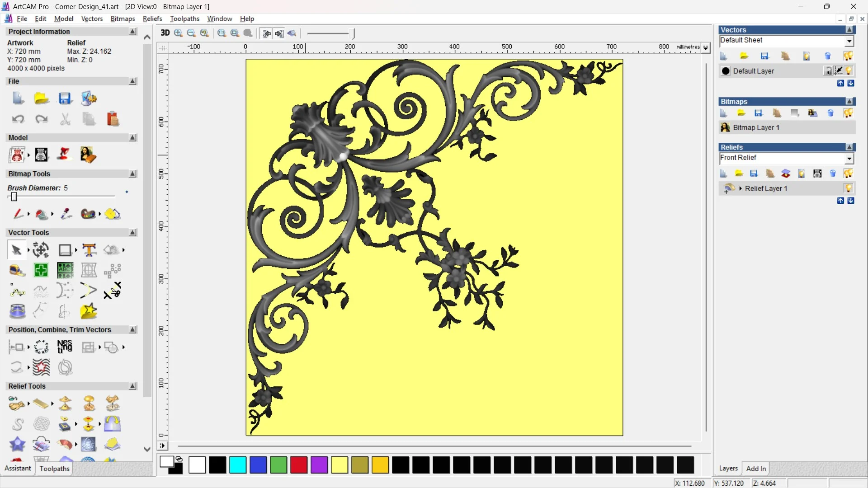Viewport: 868px width, 488px height.
Task: Select the Transform Vectors tool
Action: 41,250
